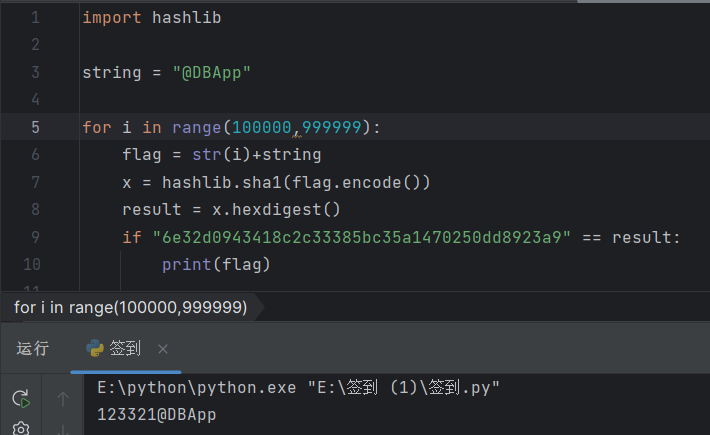
Task: Click 'hashlib' on line 1
Action: (187, 18)
